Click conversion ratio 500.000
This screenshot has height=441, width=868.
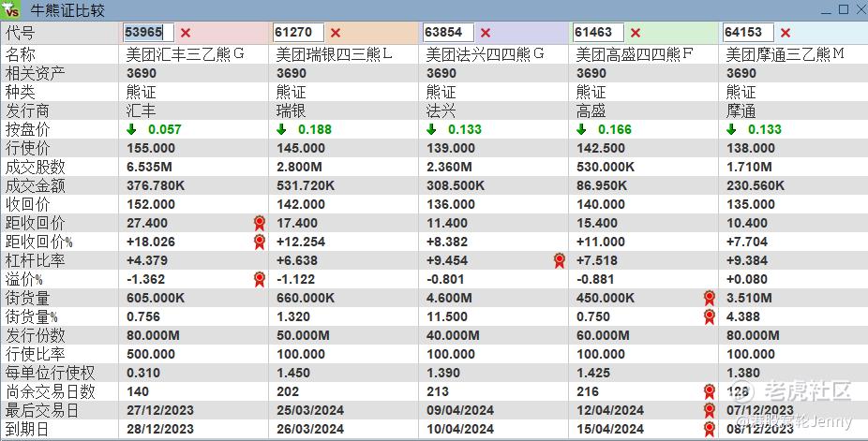click(151, 354)
